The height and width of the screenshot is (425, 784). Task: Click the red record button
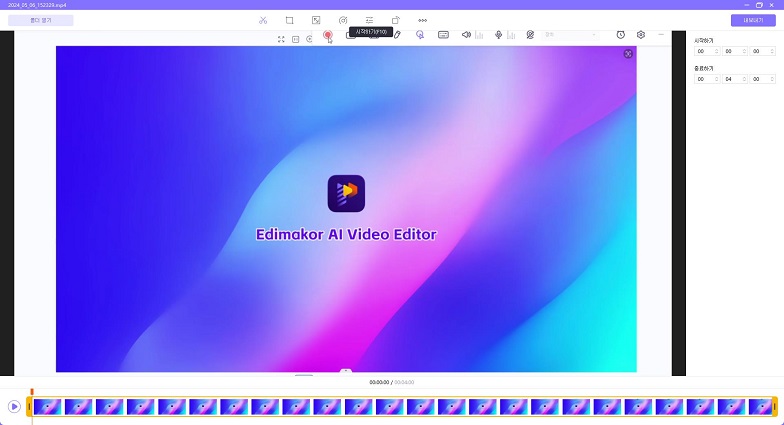[327, 35]
